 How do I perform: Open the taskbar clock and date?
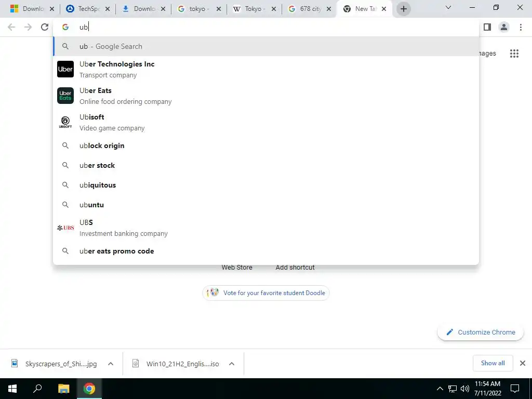tap(487, 389)
